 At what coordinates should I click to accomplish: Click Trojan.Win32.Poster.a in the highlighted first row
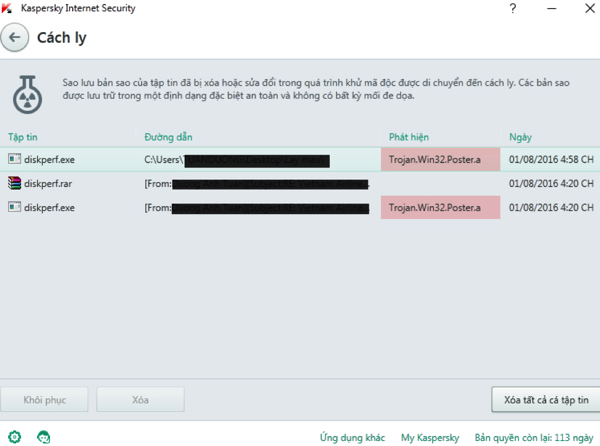pyautogui.click(x=435, y=159)
